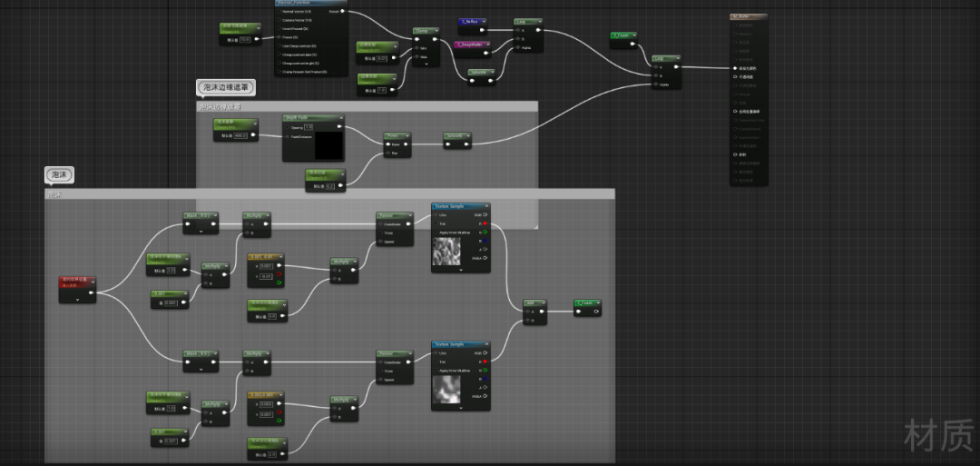Select the 0.01 default value field near Clamp
This screenshot has height=466, width=980.
point(382,58)
